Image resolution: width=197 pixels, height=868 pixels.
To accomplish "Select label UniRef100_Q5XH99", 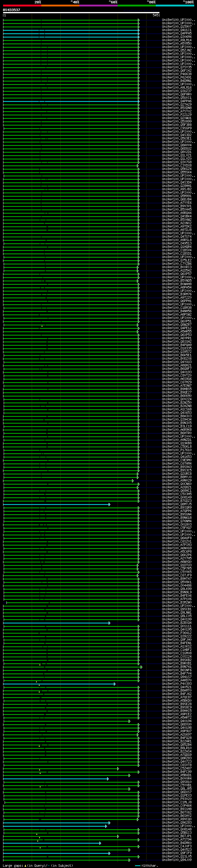I will [177, 121].
